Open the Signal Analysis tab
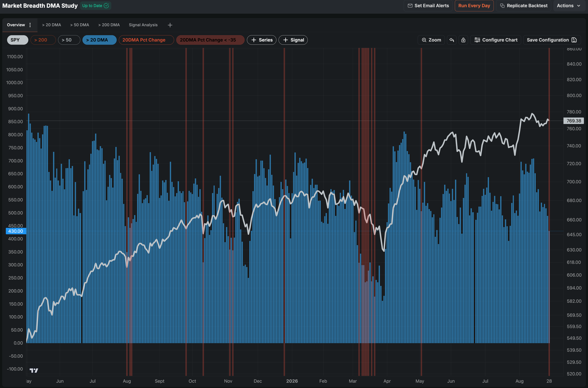The height and width of the screenshot is (388, 588). (143, 25)
